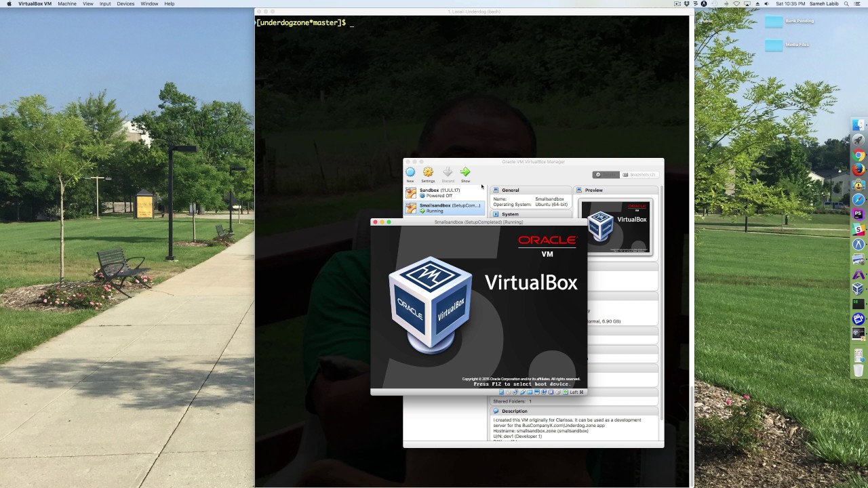This screenshot has width=868, height=488.
Task: Select the Smallsandbox running virtual machine
Action: [x=445, y=208]
